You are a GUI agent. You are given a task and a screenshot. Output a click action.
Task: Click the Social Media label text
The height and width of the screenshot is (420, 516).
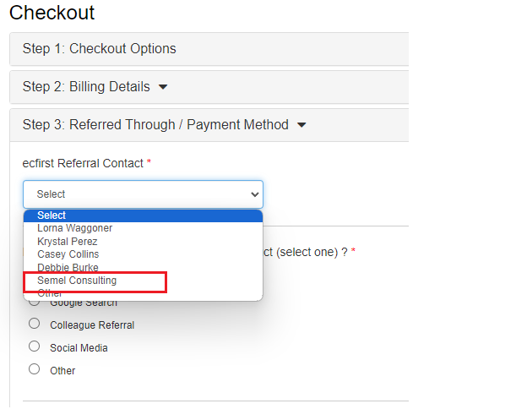(79, 348)
